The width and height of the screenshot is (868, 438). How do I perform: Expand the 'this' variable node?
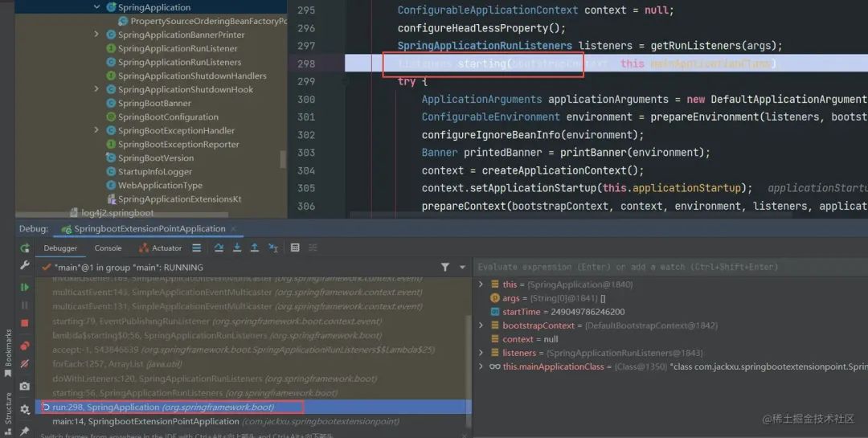pos(481,284)
